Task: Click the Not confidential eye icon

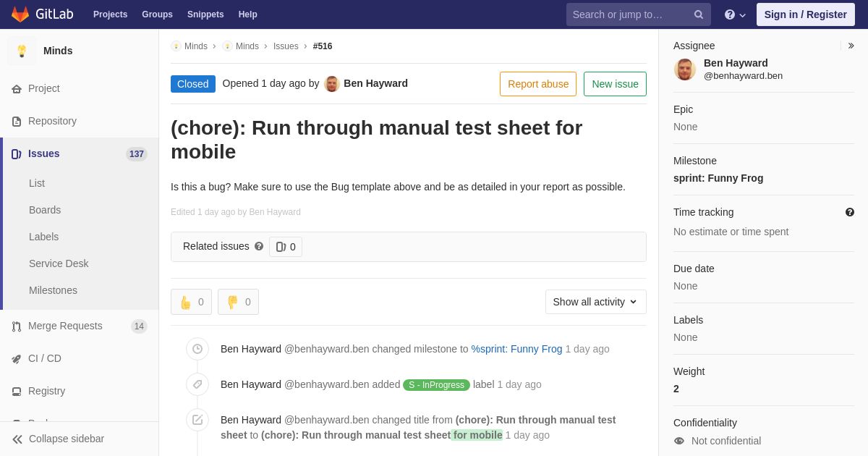Action: click(678, 441)
